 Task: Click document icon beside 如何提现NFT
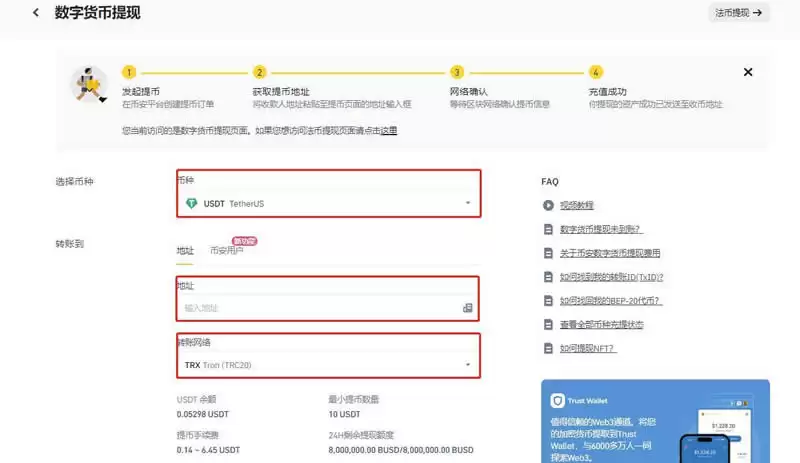point(548,349)
